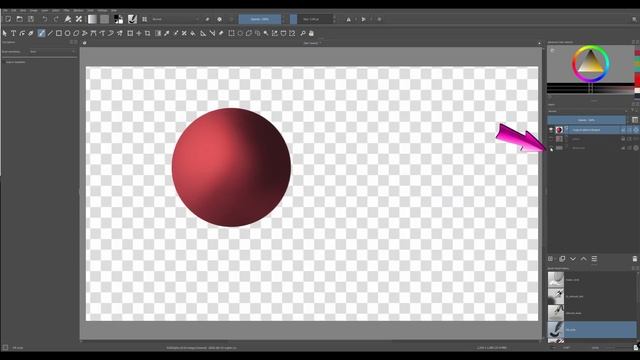The width and height of the screenshot is (640, 360).
Task: Open the fill patterns chooser
Action: (x=104, y=19)
